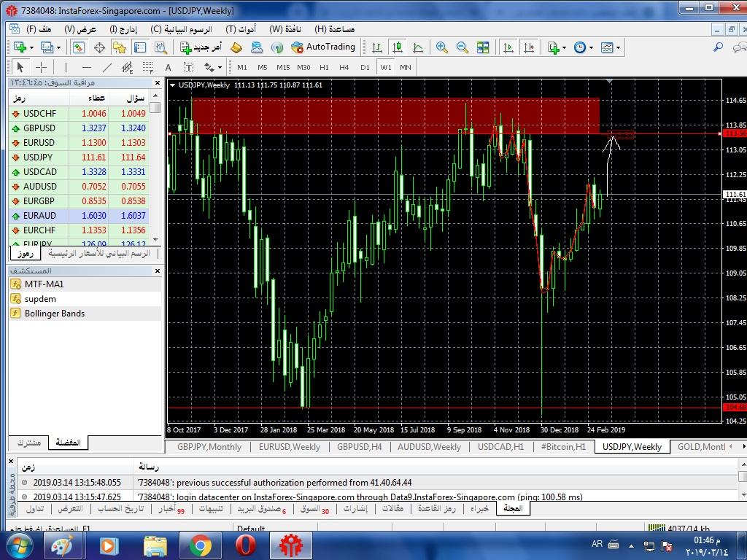Open the Periods clock dropdown
The width and height of the screenshot is (747, 560).
583,47
